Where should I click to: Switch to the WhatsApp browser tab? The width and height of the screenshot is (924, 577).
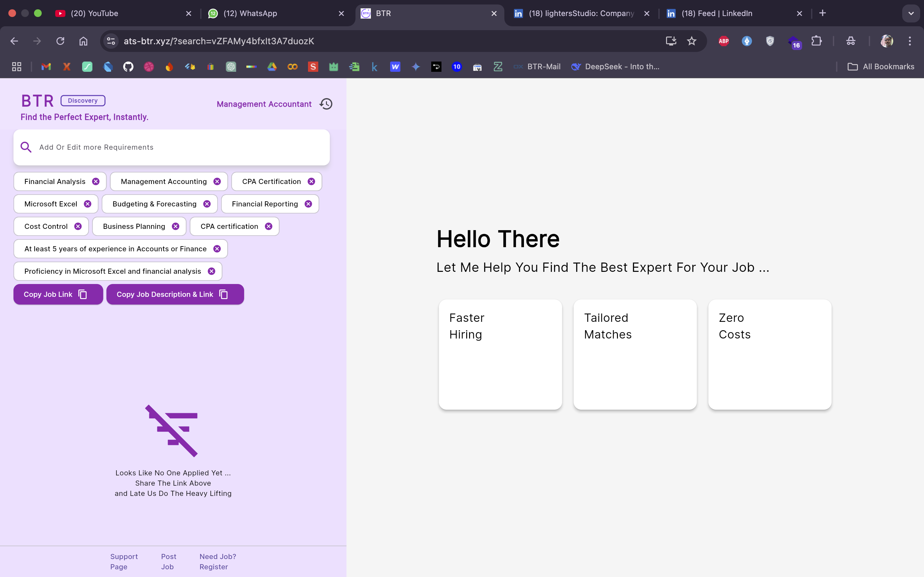pyautogui.click(x=267, y=13)
